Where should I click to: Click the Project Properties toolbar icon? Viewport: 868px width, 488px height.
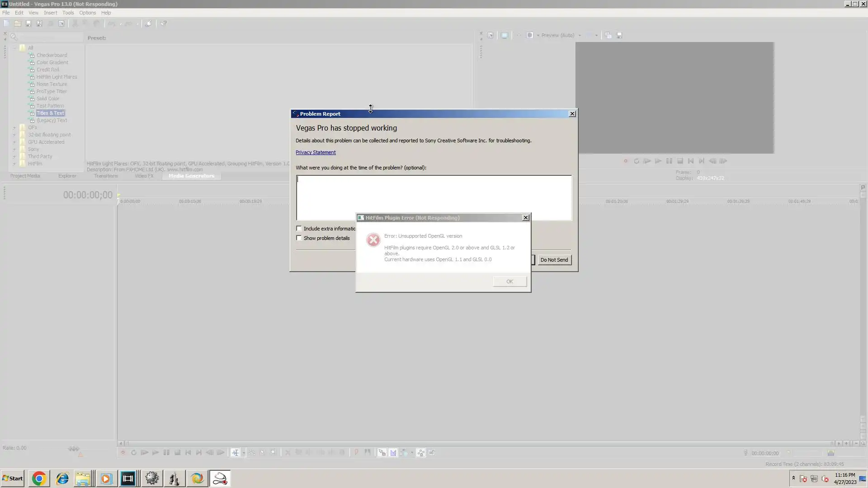click(x=61, y=23)
